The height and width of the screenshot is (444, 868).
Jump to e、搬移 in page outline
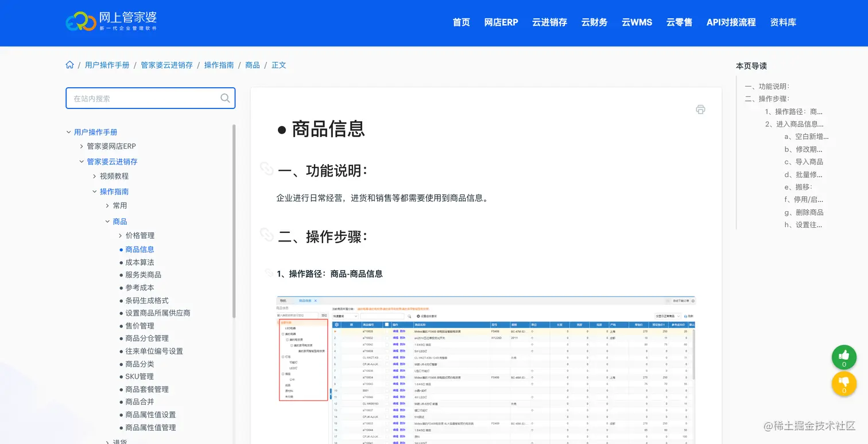pyautogui.click(x=798, y=187)
